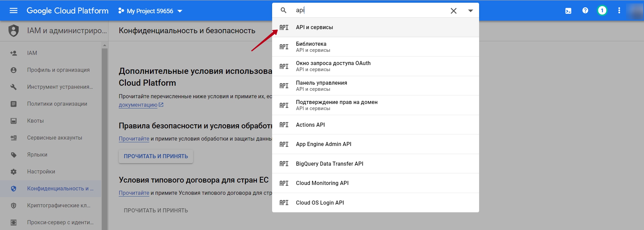Image resolution: width=644 pixels, height=230 pixels.
Task: Open the IAM sidebar item
Action: pyautogui.click(x=51, y=53)
